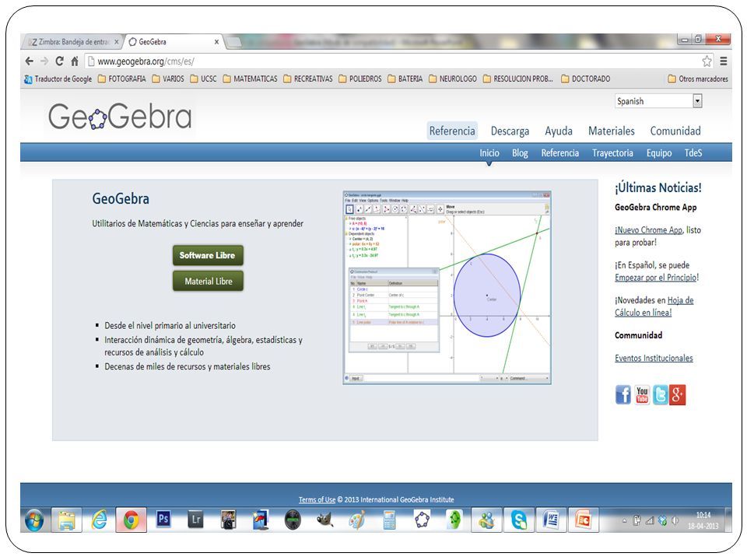Image resolution: width=747 pixels, height=560 pixels.
Task: Open the UCSC bookmark folder
Action: (x=203, y=79)
